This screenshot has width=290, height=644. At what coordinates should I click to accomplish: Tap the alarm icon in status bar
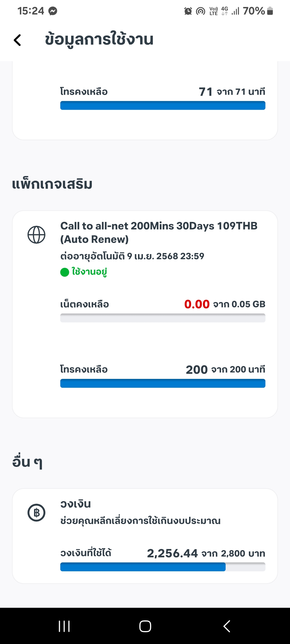(188, 11)
